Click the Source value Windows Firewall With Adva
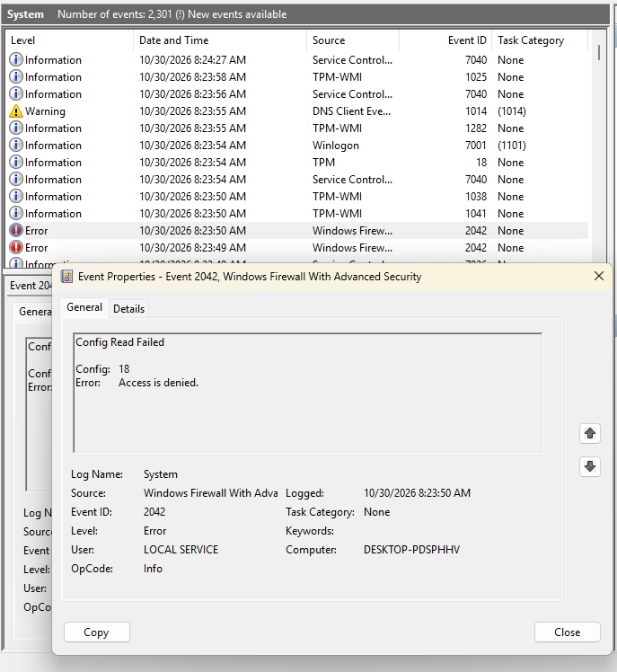 pos(210,493)
